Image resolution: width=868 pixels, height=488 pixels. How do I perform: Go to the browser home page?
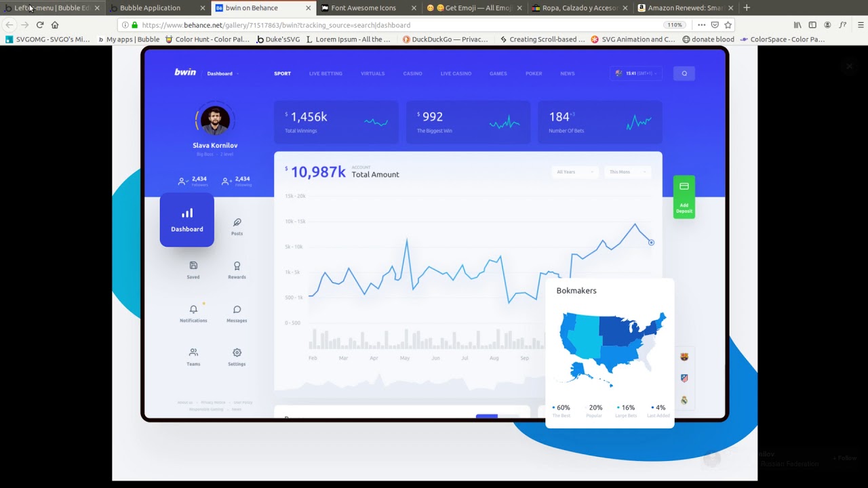click(x=55, y=25)
